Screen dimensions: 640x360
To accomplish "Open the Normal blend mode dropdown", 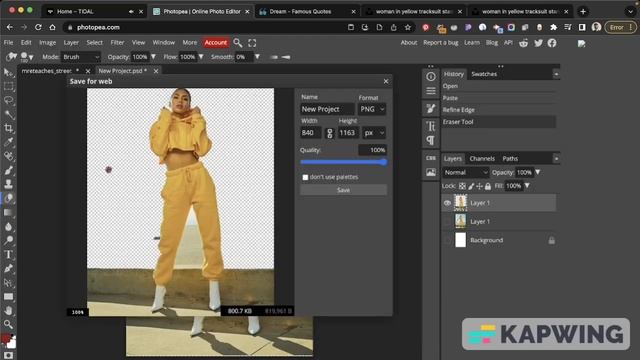I will click(x=465, y=173).
